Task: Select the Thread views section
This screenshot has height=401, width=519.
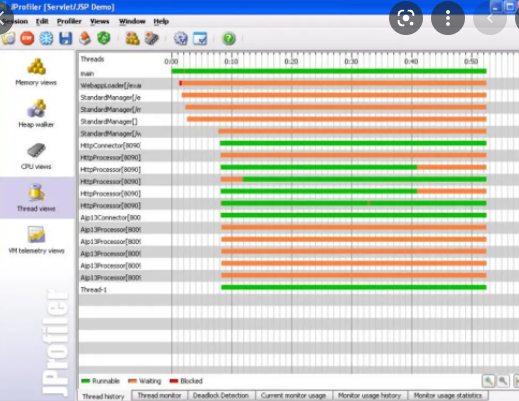Action: [x=36, y=198]
